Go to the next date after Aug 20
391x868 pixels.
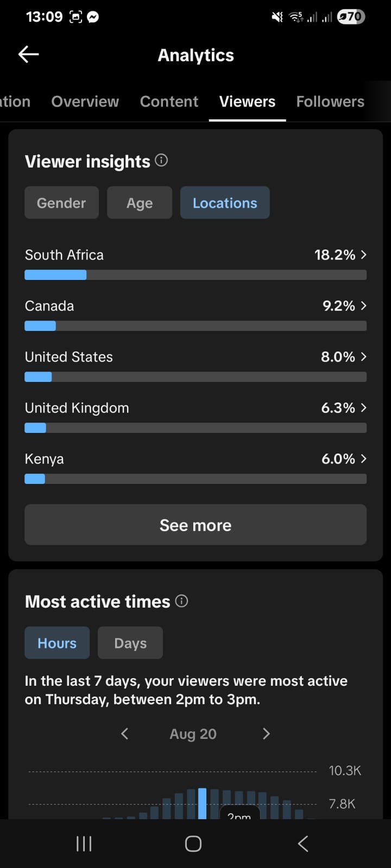(266, 733)
